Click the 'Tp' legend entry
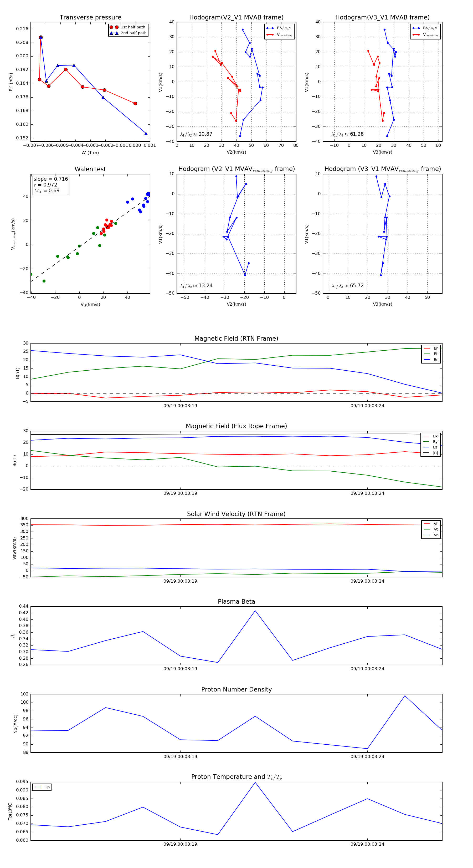Viewport: 473px width, 868px height. pos(42,788)
